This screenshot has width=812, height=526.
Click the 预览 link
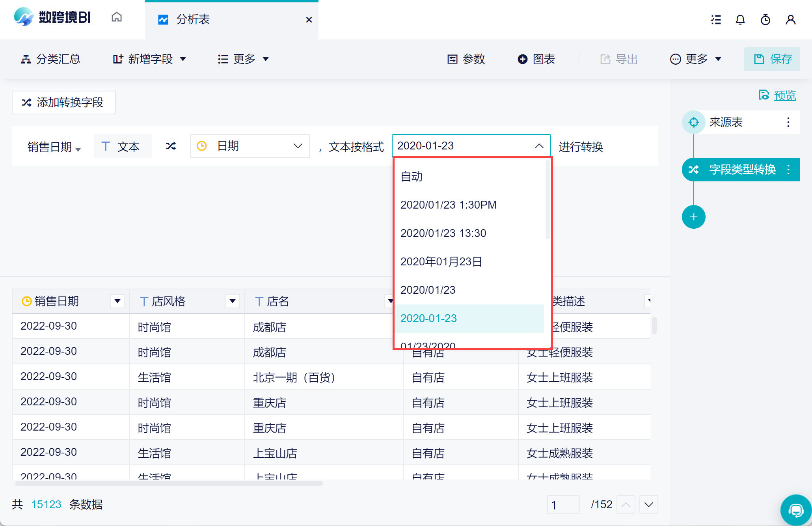784,95
